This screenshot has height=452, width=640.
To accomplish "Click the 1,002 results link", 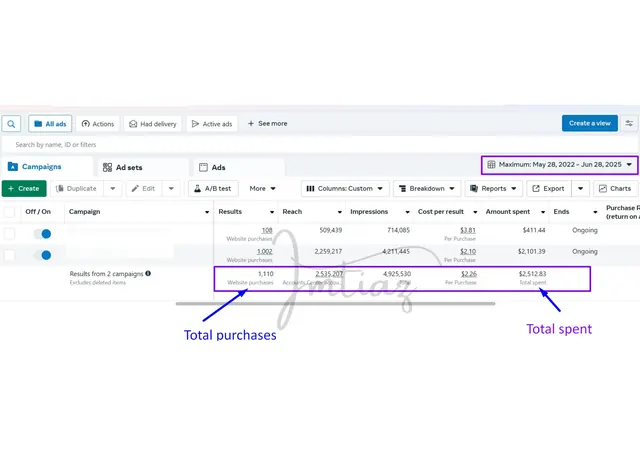I will [264, 252].
